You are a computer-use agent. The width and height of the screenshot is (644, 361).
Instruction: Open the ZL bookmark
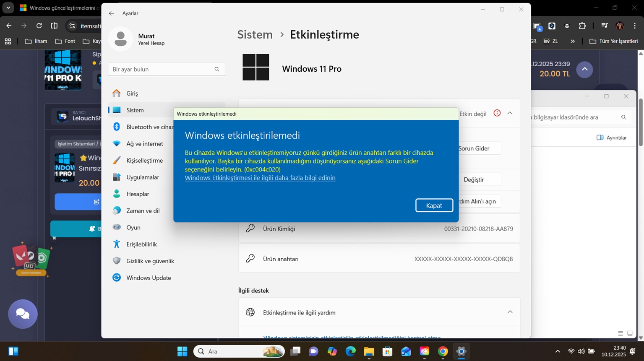point(551,41)
